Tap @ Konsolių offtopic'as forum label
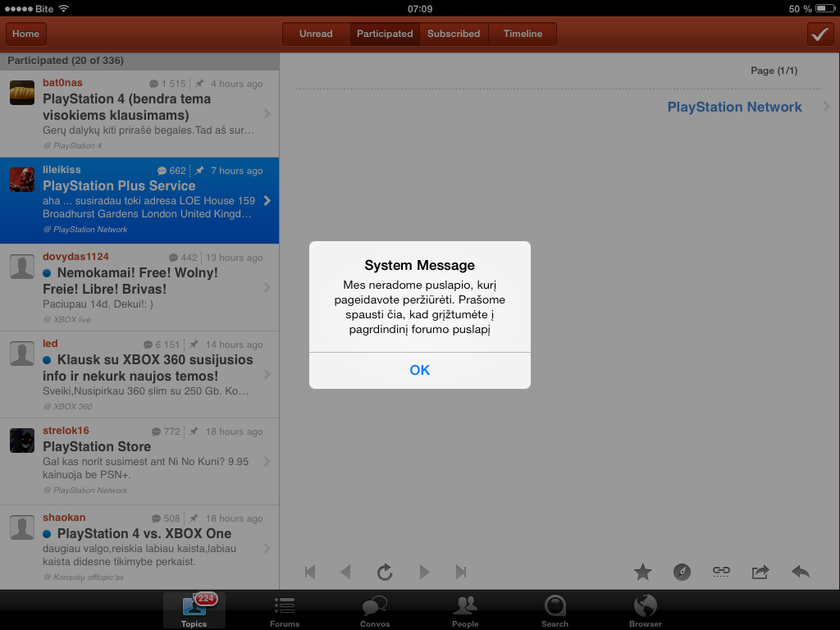The height and width of the screenshot is (630, 840). tap(84, 577)
